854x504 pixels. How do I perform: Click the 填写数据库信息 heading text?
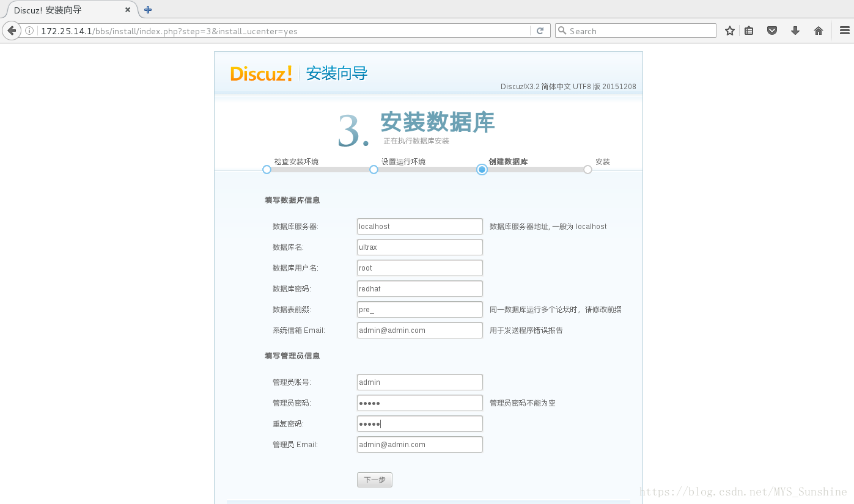[292, 200]
